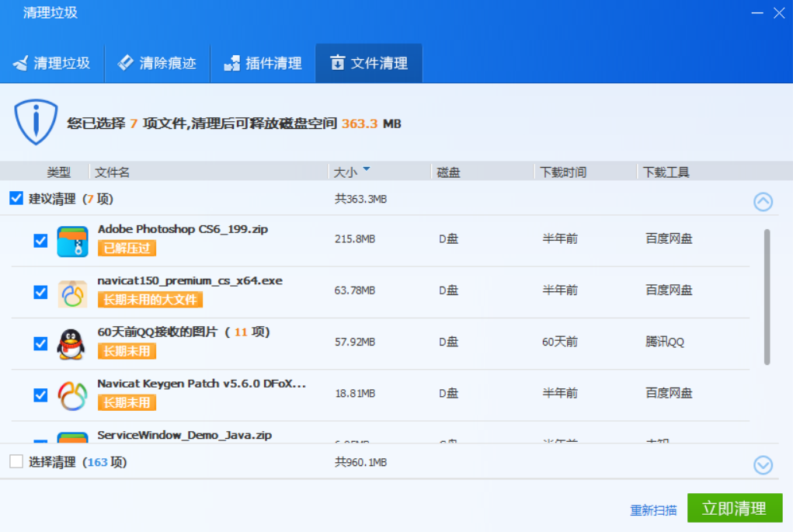Screen dimensions: 793x532
Task: Open the 插件清理 tab
Action: 263,63
